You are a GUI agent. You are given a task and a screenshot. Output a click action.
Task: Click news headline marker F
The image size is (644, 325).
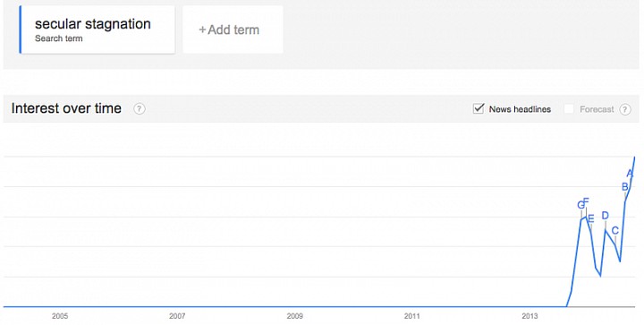(586, 201)
